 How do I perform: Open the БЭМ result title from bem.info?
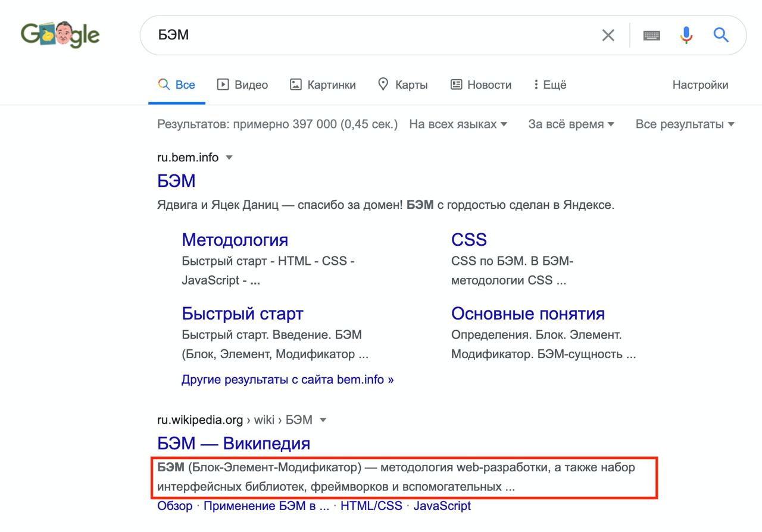click(x=176, y=181)
